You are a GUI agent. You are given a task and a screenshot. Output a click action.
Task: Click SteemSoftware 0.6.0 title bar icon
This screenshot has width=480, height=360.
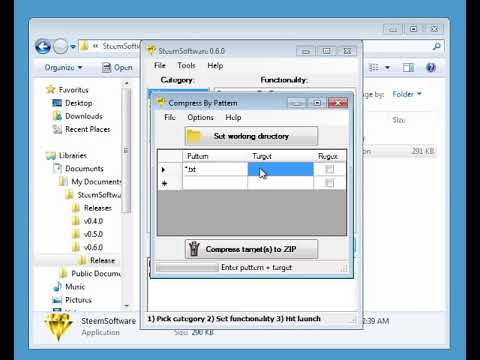152,50
